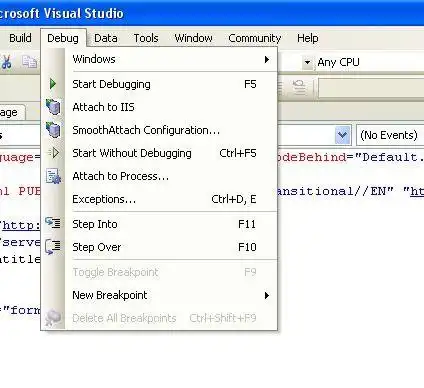Click the Delete All Breakpoints icon

(53, 318)
